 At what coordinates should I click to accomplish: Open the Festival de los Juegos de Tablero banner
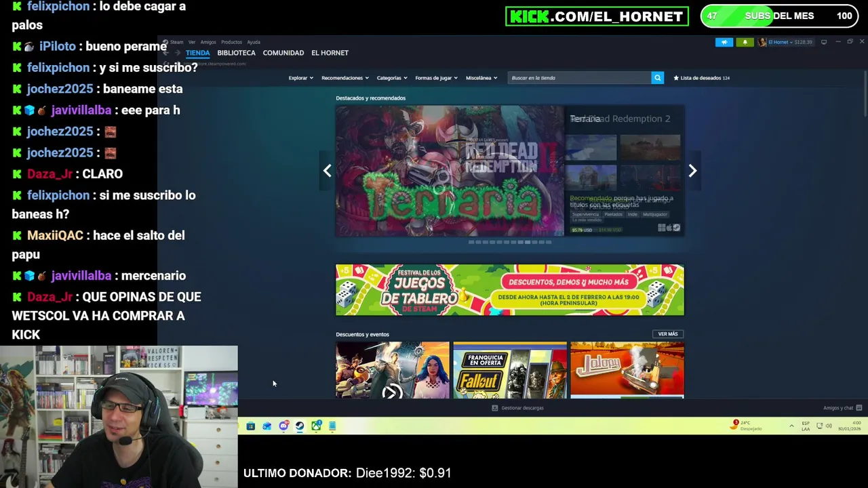click(510, 290)
